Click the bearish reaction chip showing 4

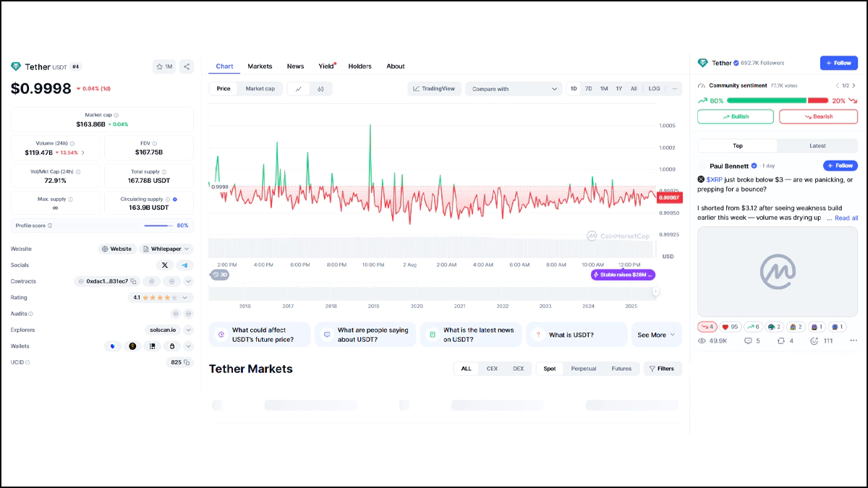pos(707,327)
